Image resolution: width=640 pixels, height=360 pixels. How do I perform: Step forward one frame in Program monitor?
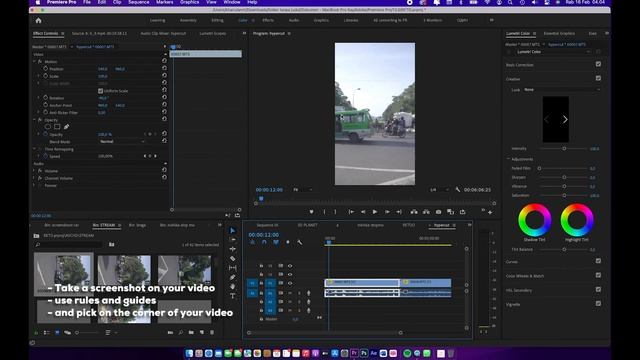387,212
